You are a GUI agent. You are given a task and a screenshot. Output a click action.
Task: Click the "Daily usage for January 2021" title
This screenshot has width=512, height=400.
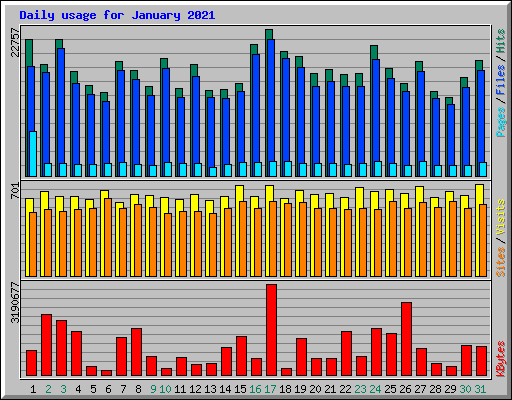(117, 15)
